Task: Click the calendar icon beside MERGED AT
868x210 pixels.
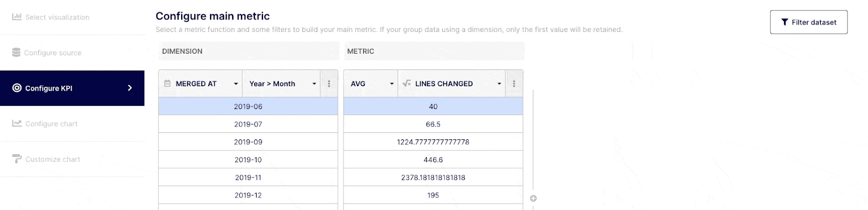Action: 168,84
